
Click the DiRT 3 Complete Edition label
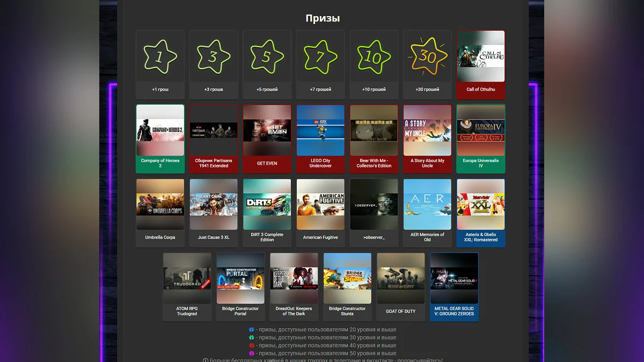tap(267, 237)
